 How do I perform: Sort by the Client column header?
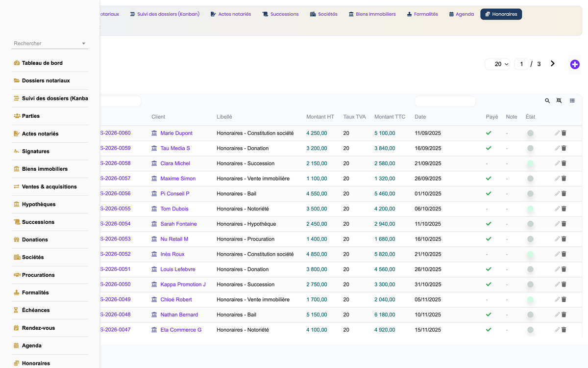coord(158,117)
